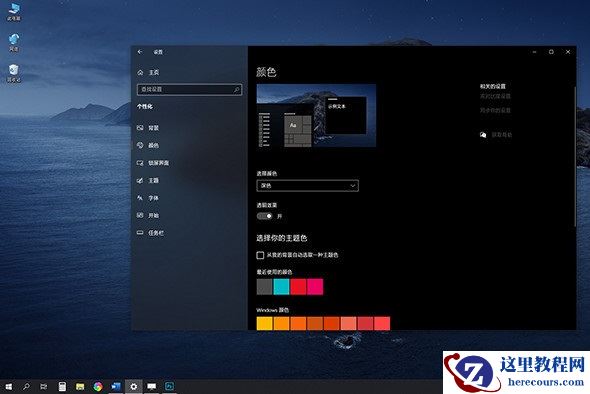
Task: Focus the 查找设置 search field
Action: point(189,90)
